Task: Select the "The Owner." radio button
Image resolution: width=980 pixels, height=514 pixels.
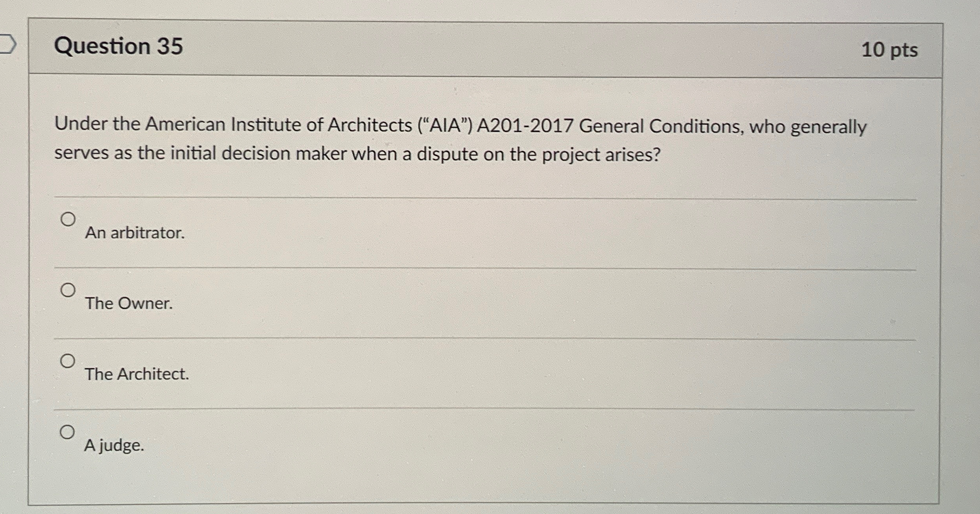Action: 69,289
